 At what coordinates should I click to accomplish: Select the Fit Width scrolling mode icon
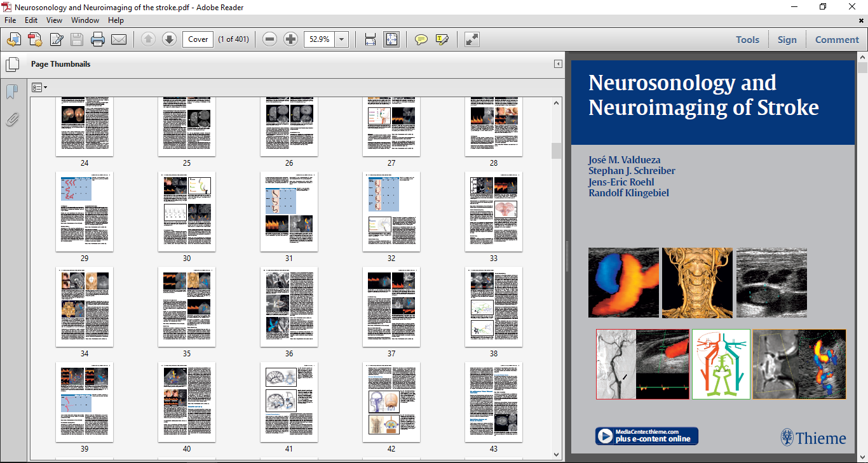pos(370,39)
